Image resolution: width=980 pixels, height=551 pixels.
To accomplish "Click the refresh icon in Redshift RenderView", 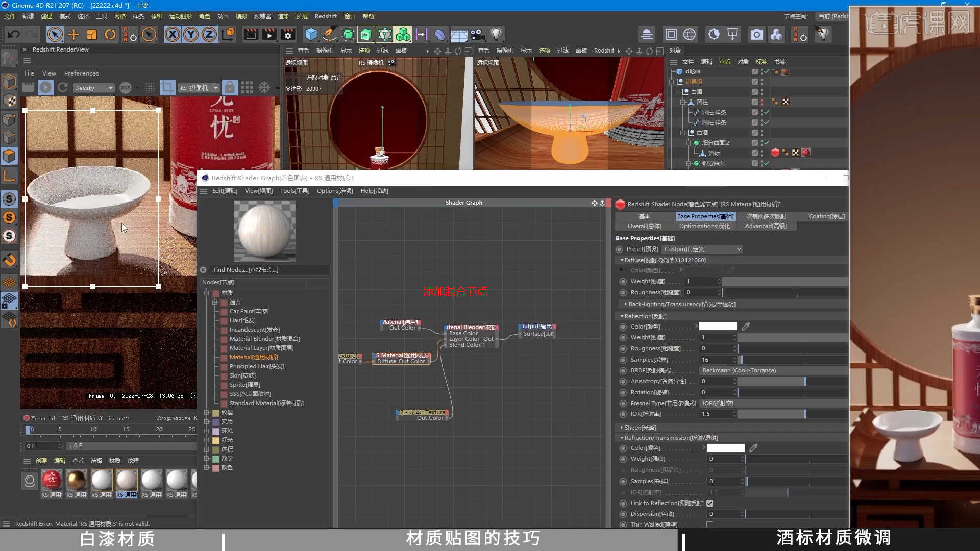I will coord(63,87).
